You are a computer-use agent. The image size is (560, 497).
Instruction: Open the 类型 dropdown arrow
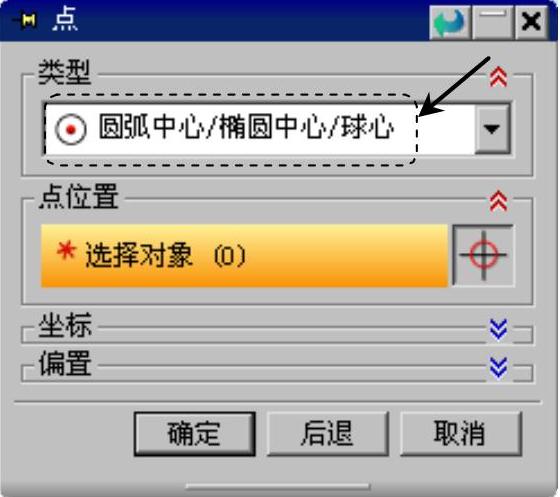pos(492,129)
